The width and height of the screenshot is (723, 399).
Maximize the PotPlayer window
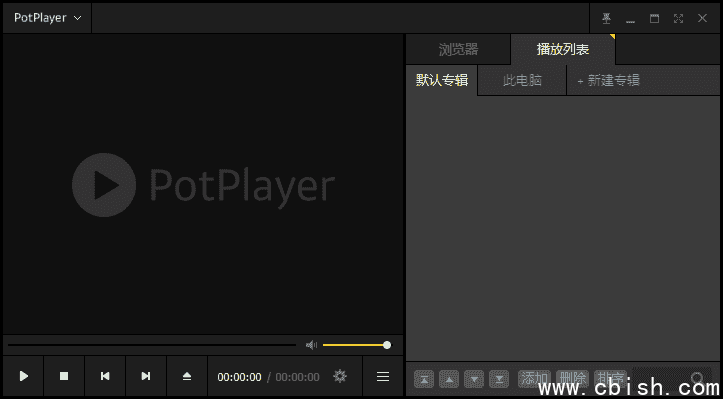click(654, 18)
